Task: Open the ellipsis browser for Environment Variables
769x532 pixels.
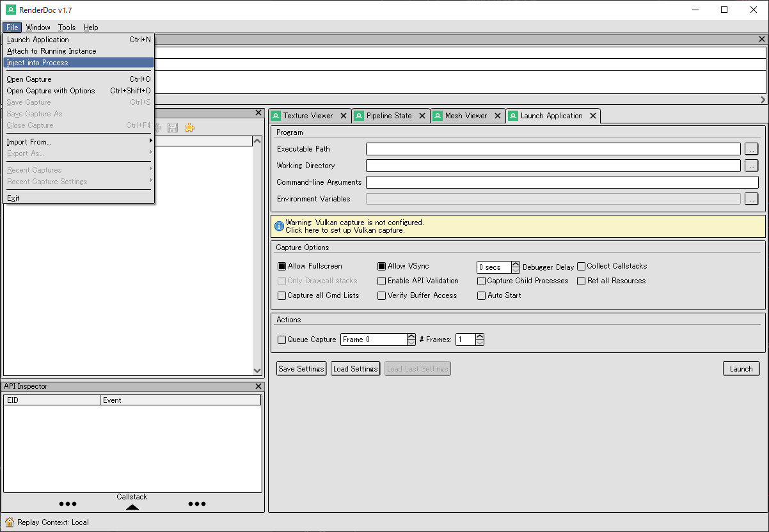Action: pos(752,198)
